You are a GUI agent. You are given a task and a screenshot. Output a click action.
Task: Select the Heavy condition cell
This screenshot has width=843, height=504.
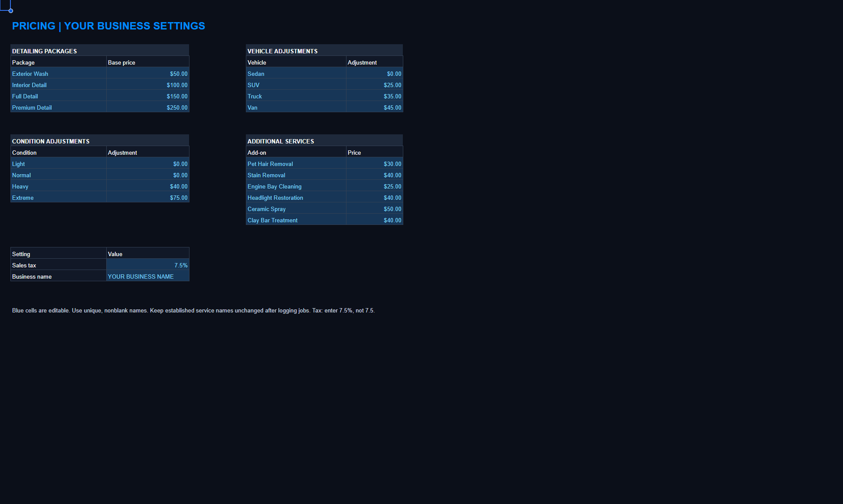[58, 186]
